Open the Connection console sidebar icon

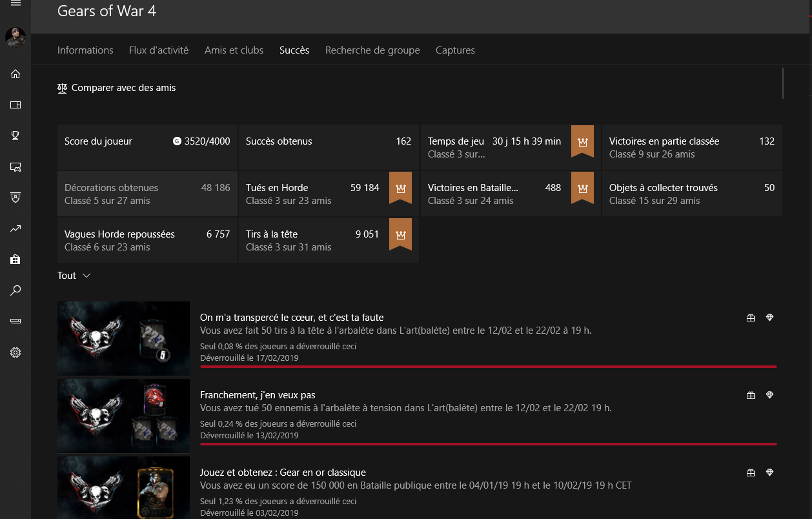click(15, 321)
